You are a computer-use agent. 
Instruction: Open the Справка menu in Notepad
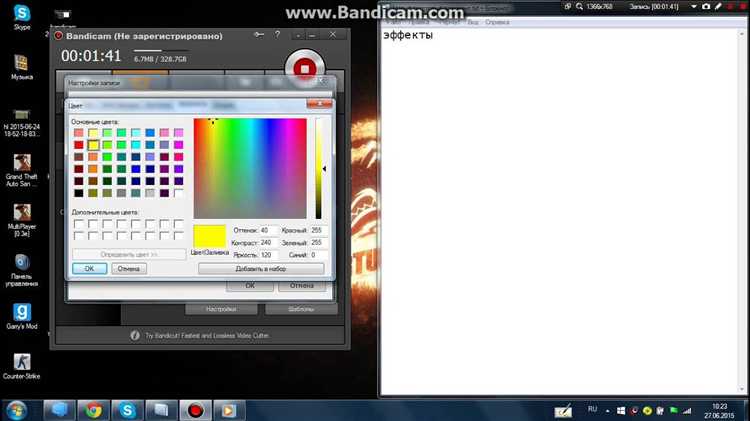click(496, 21)
